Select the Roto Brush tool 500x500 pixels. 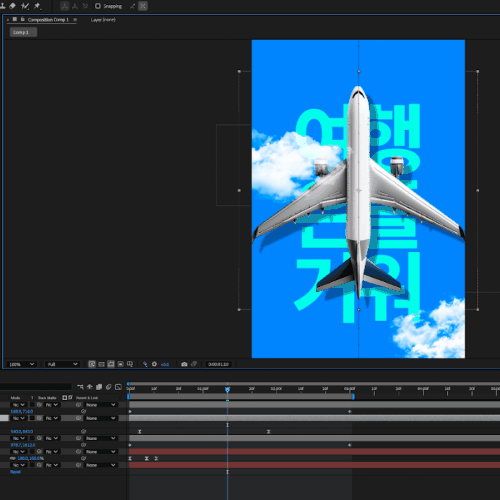coord(25,6)
